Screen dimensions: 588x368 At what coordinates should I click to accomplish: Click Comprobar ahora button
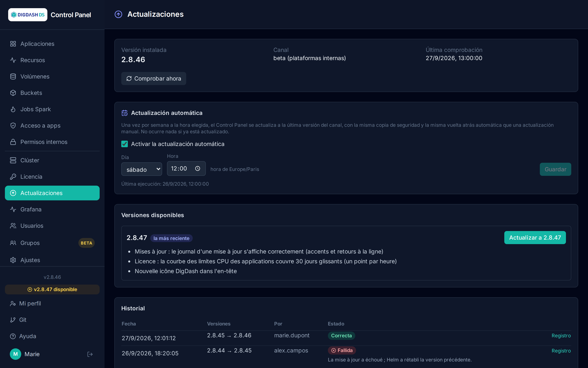[154, 79]
